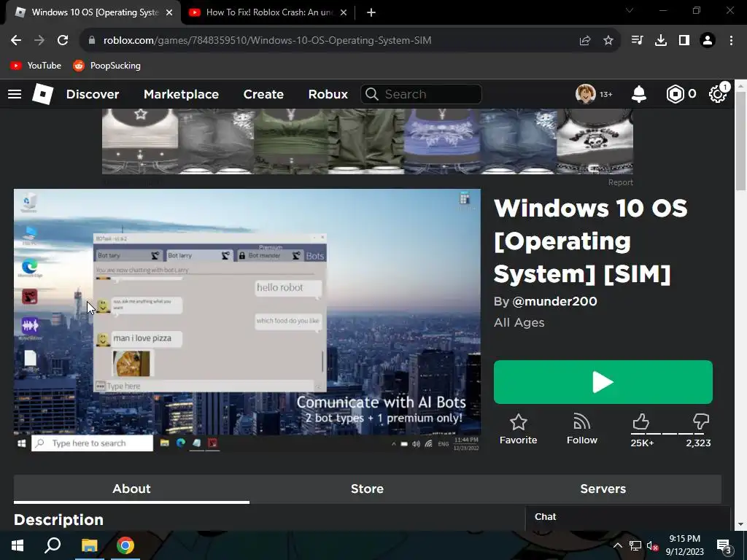This screenshot has width=747, height=560.
Task: Bookmark this page with the star icon
Action: [x=608, y=41]
